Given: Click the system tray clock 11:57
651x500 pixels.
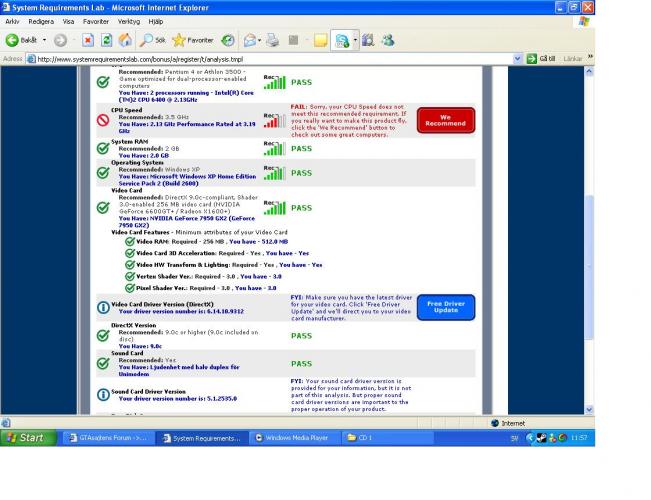Looking at the screenshot, I should coord(579,438).
